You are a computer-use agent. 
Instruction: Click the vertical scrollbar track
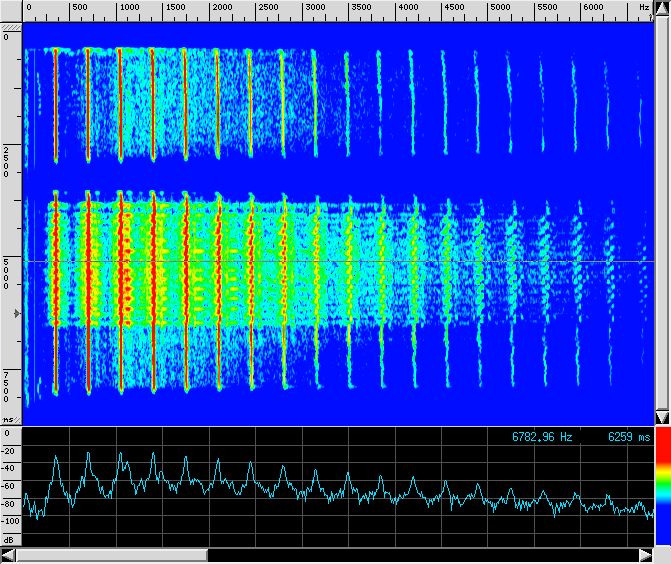pyautogui.click(x=662, y=210)
